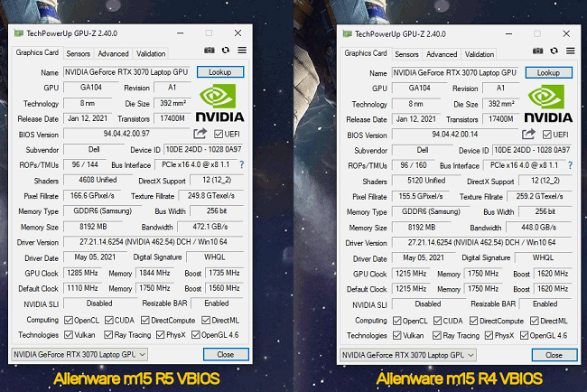This screenshot has height=392, width=587.
Task: Toggle the DirectML checkbox in the R4 window
Action: click(x=535, y=321)
